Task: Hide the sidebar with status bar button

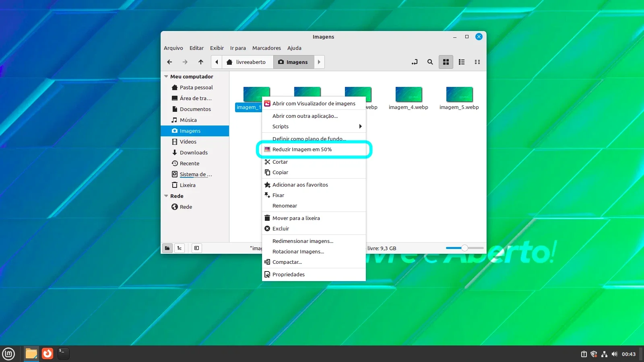Action: (196, 248)
